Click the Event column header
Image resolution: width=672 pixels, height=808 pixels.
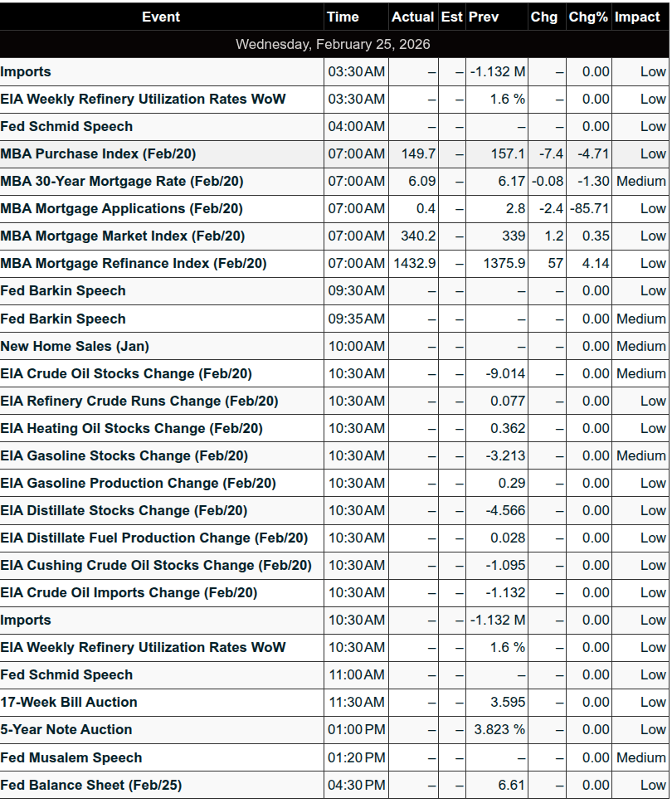tap(161, 17)
